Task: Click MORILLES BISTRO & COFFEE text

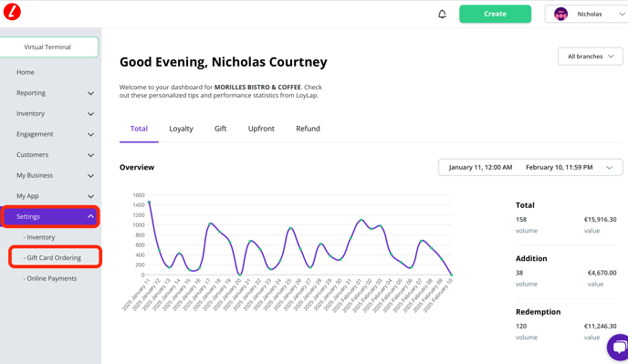Action: [x=257, y=87]
